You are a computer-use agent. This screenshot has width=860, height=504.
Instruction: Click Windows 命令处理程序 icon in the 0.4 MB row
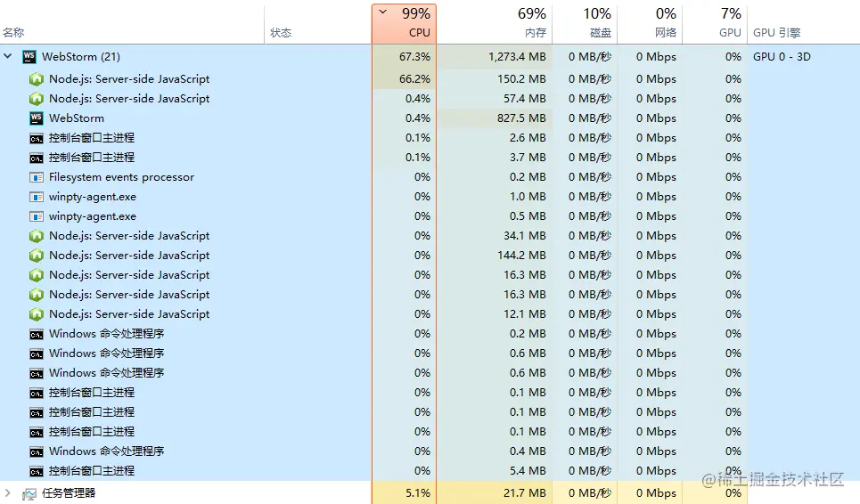[37, 452]
